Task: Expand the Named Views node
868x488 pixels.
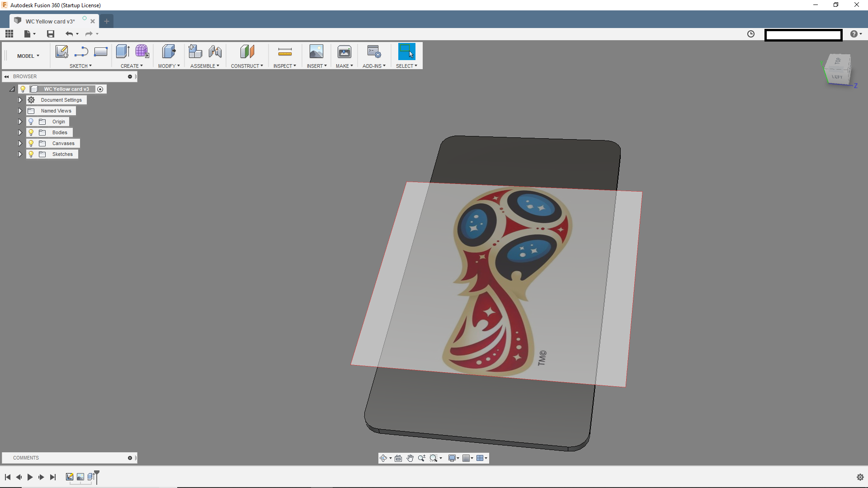Action: (x=20, y=111)
